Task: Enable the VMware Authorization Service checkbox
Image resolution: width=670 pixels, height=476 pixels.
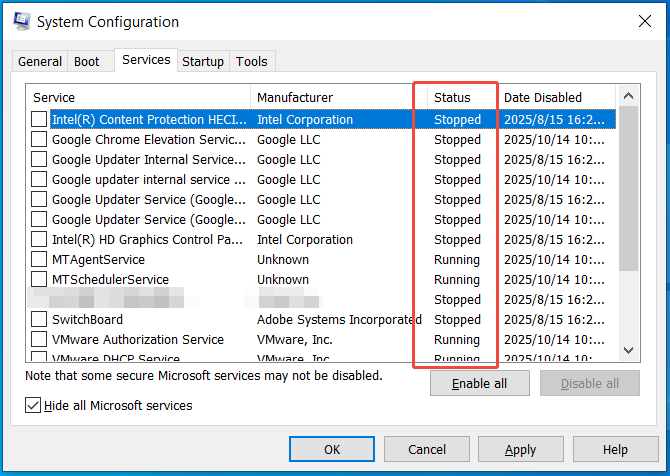Action: tap(39, 339)
